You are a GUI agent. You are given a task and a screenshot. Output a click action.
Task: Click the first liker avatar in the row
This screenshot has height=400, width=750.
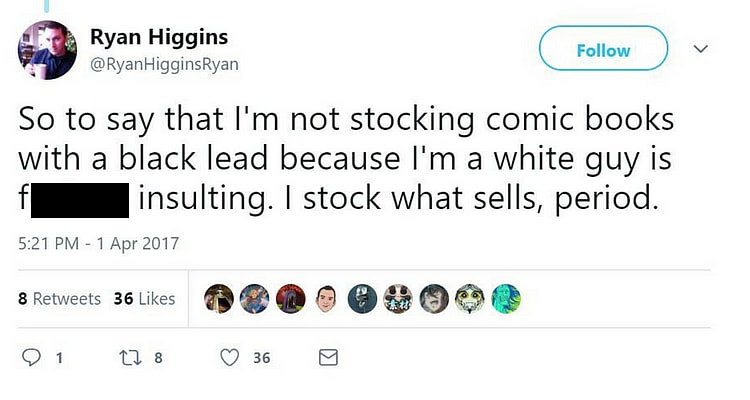click(x=219, y=298)
